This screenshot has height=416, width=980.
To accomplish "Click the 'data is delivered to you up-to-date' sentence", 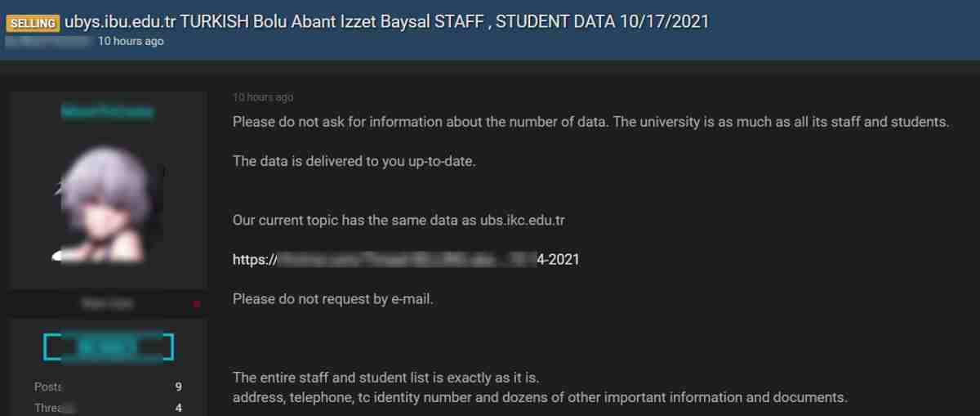I will pyautogui.click(x=354, y=161).
